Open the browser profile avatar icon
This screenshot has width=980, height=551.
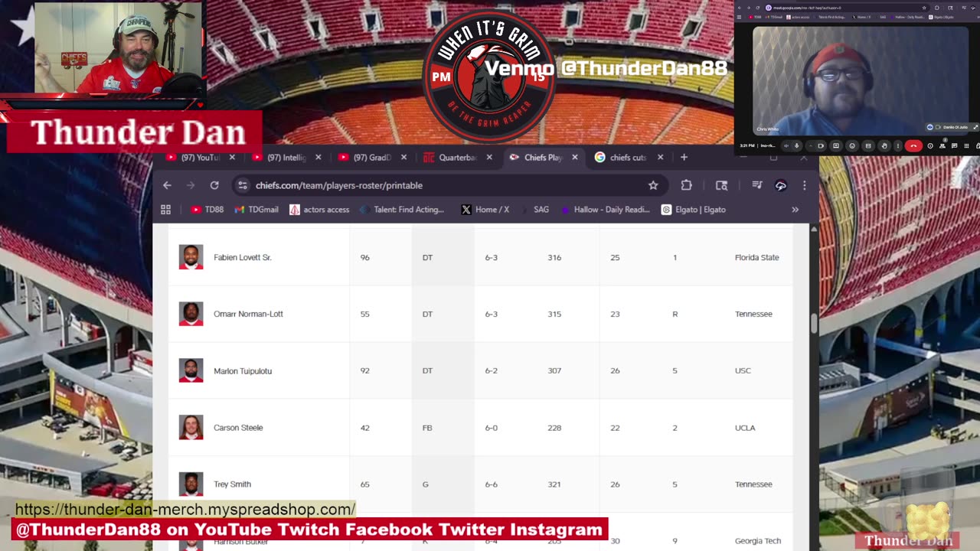[781, 185]
